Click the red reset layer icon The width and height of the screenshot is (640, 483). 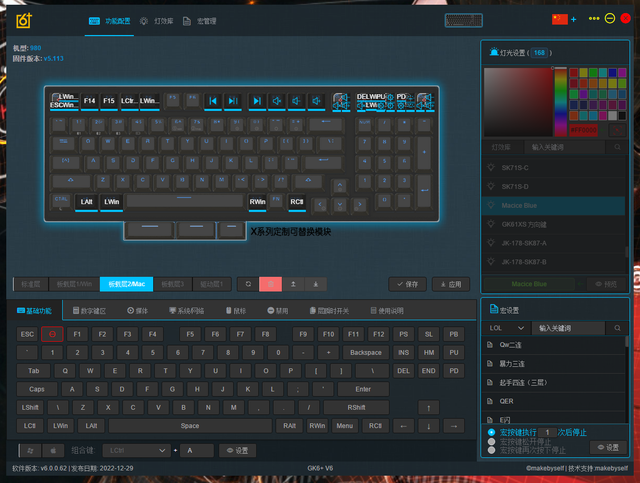(x=270, y=284)
